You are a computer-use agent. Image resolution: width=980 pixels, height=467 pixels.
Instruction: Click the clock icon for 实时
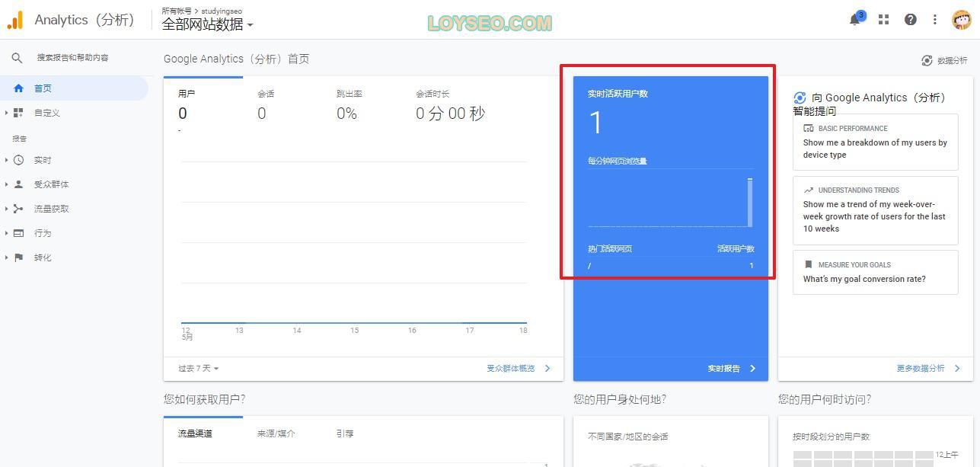pos(19,160)
